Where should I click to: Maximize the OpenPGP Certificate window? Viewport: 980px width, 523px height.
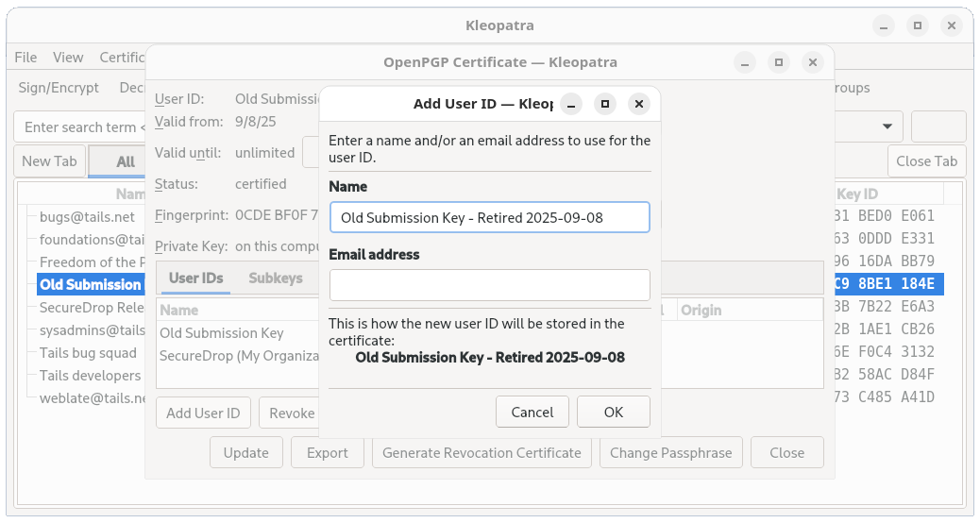click(779, 62)
